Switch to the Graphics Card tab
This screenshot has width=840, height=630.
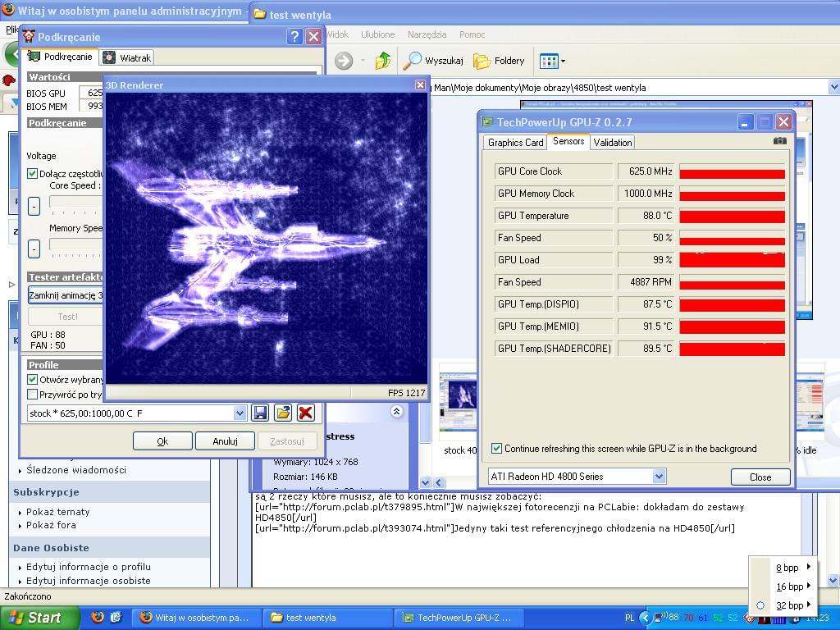(515, 143)
